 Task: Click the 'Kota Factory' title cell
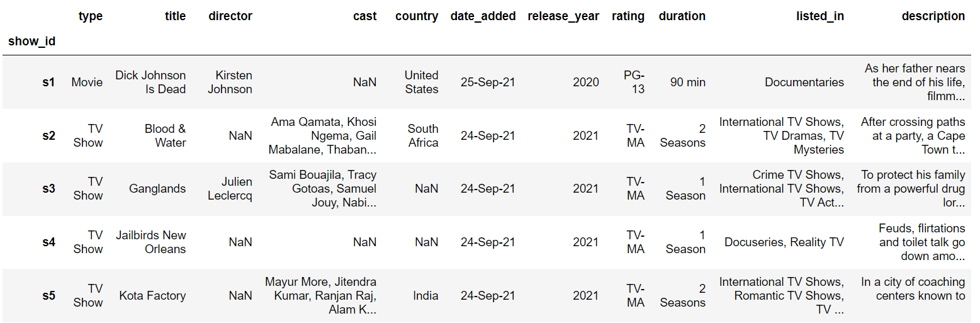click(x=153, y=295)
